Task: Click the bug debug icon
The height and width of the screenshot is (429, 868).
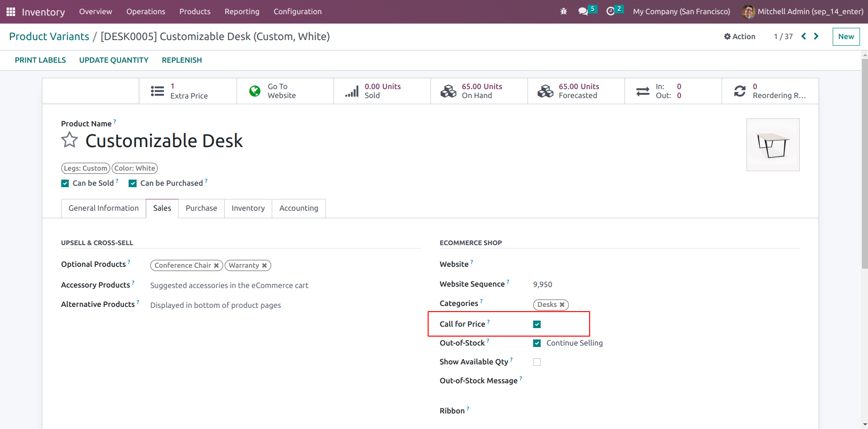Action: [x=563, y=11]
